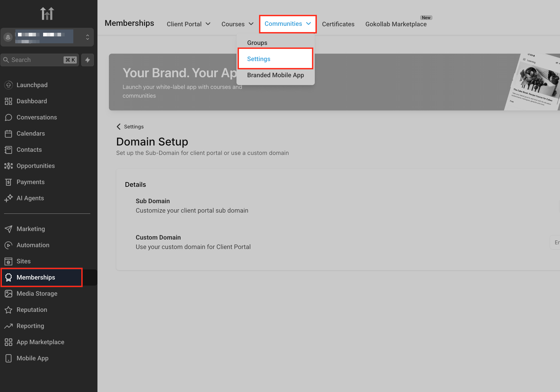Click the AI Agents sparkle icon
560x392 pixels.
[9, 198]
